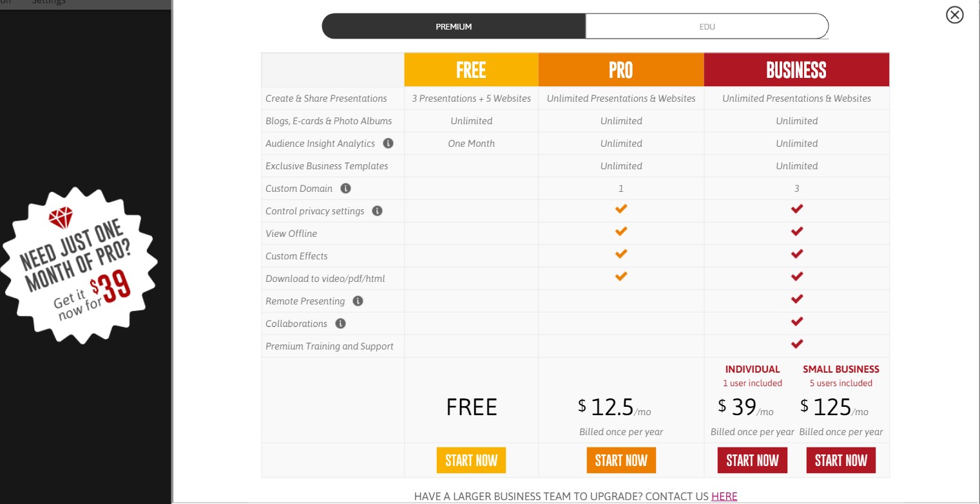Click info icon beside Collaborations

click(x=341, y=324)
